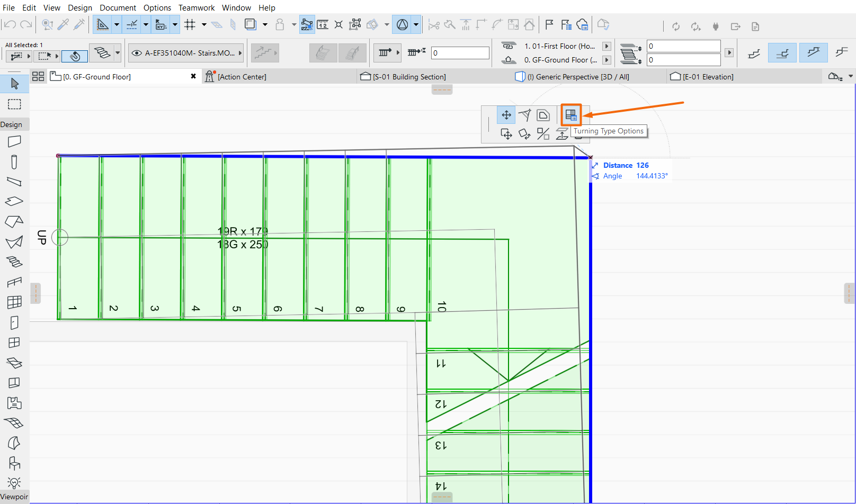856x504 pixels.
Task: Select the Curtain Wall tool
Action: tap(14, 302)
